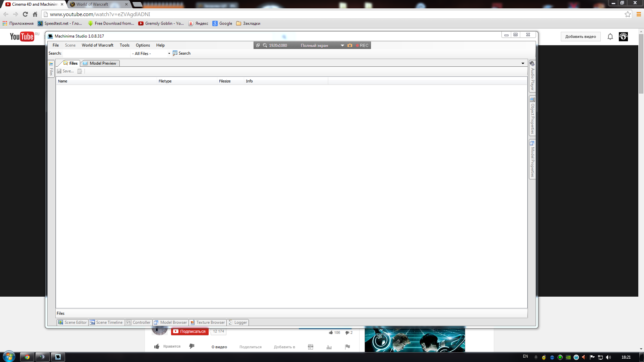Switch to the Files tab
644x362 pixels.
click(x=70, y=63)
